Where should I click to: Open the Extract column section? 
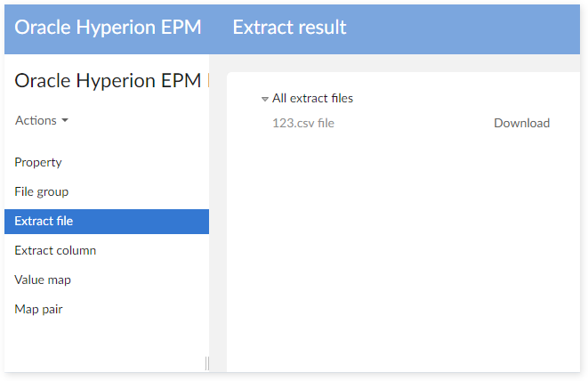click(55, 250)
